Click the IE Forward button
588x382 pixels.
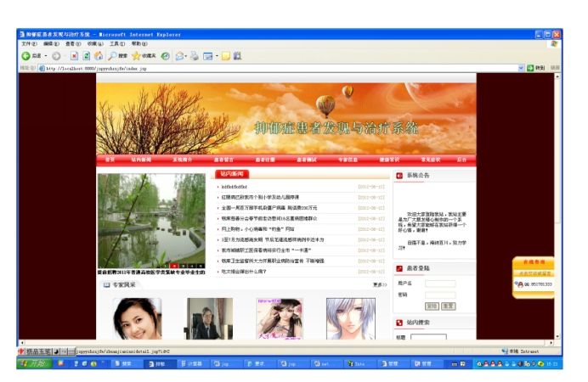coord(56,56)
